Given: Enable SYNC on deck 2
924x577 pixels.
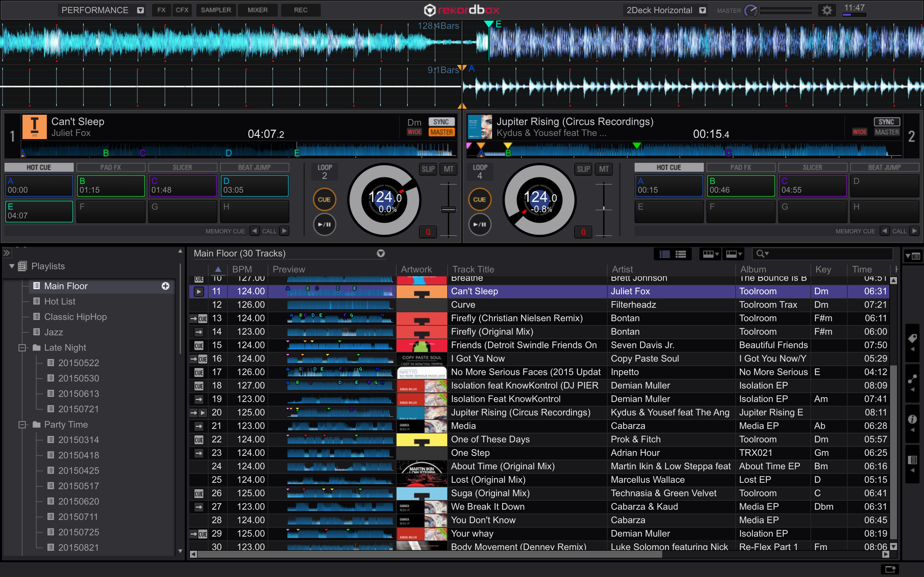Looking at the screenshot, I should click(x=886, y=121).
